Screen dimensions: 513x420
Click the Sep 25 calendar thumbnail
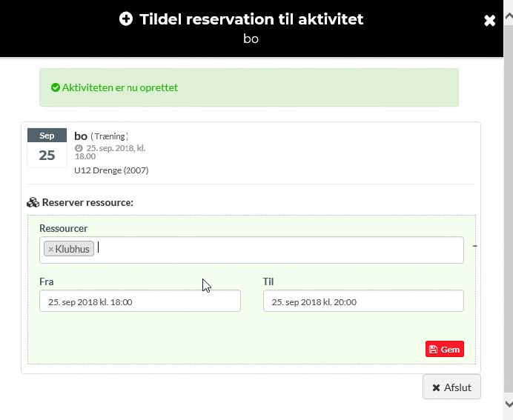[47, 148]
